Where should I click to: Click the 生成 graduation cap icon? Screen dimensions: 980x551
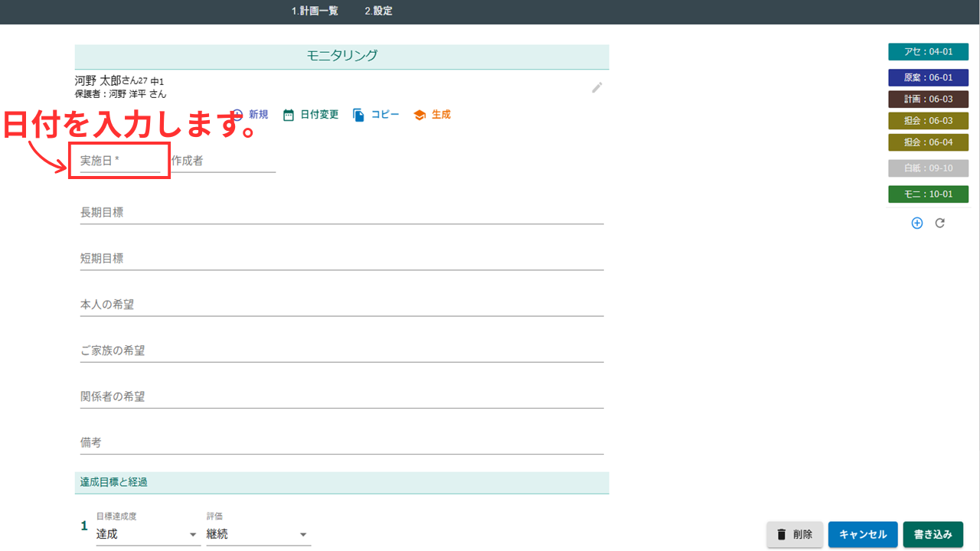coord(419,115)
